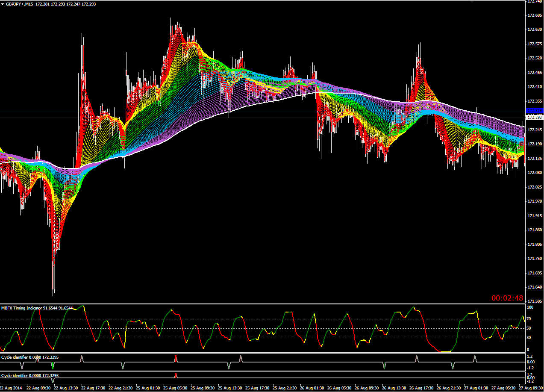Click price scale value 172.465
The image size is (544, 392).
pyautogui.click(x=534, y=73)
